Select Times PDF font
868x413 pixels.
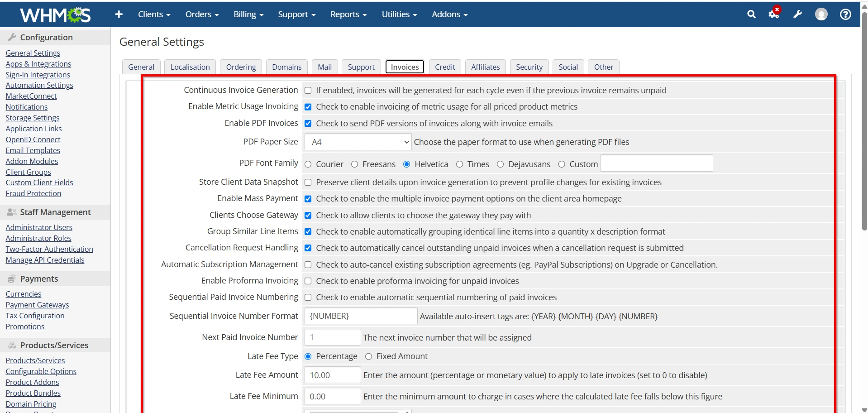coord(460,164)
